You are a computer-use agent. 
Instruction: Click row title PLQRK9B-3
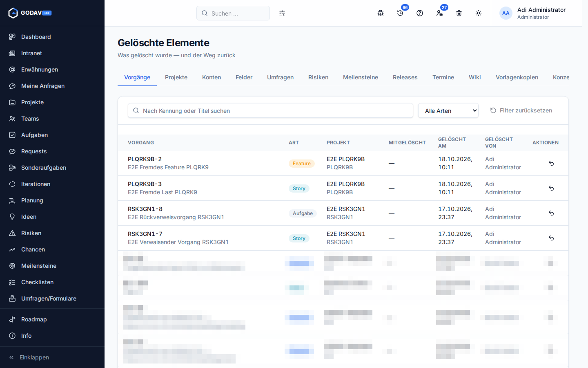145,184
